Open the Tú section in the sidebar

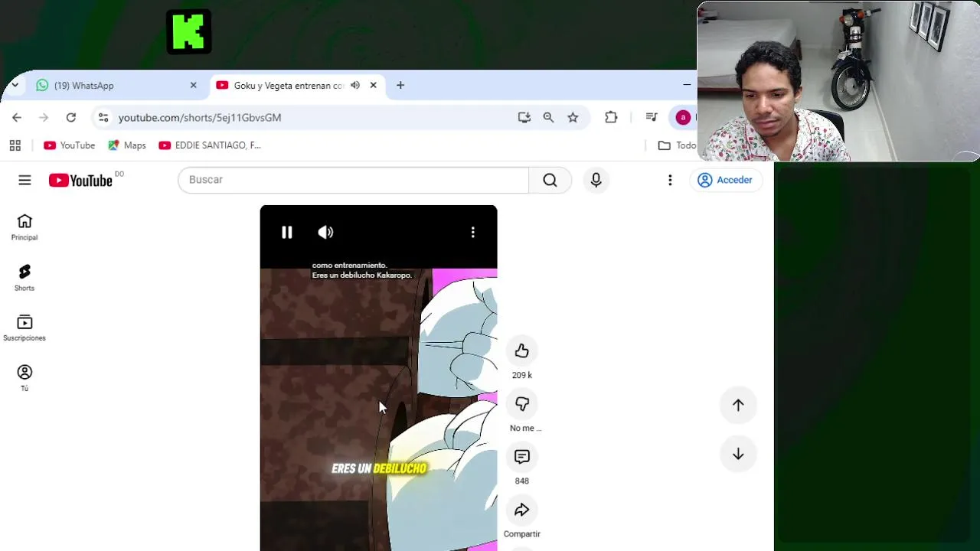(x=24, y=378)
